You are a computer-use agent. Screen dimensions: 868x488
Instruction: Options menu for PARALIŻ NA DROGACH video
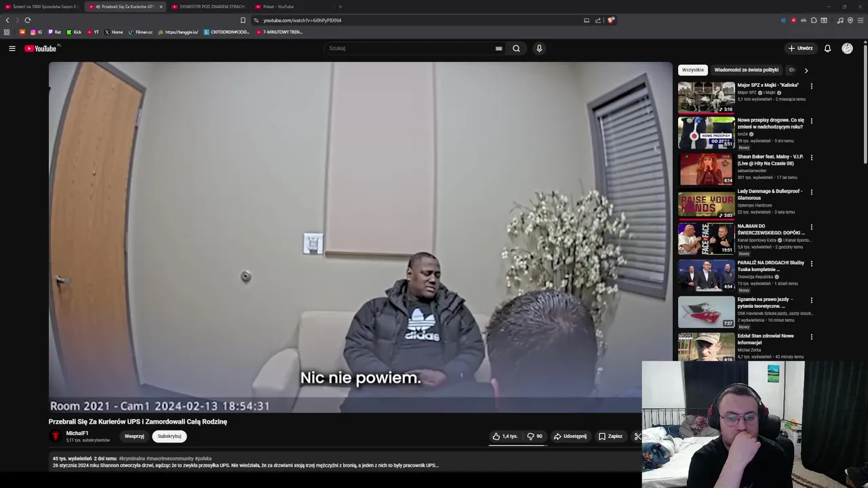(811, 264)
